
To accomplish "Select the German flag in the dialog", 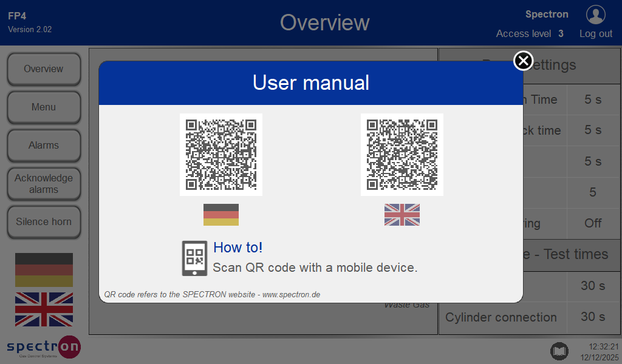I will [x=221, y=215].
